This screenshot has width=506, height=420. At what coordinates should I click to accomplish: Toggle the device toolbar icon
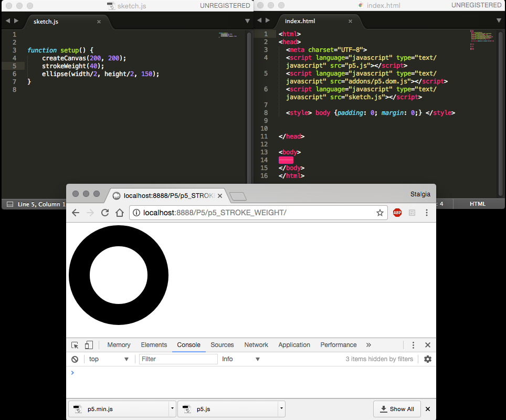(x=89, y=345)
